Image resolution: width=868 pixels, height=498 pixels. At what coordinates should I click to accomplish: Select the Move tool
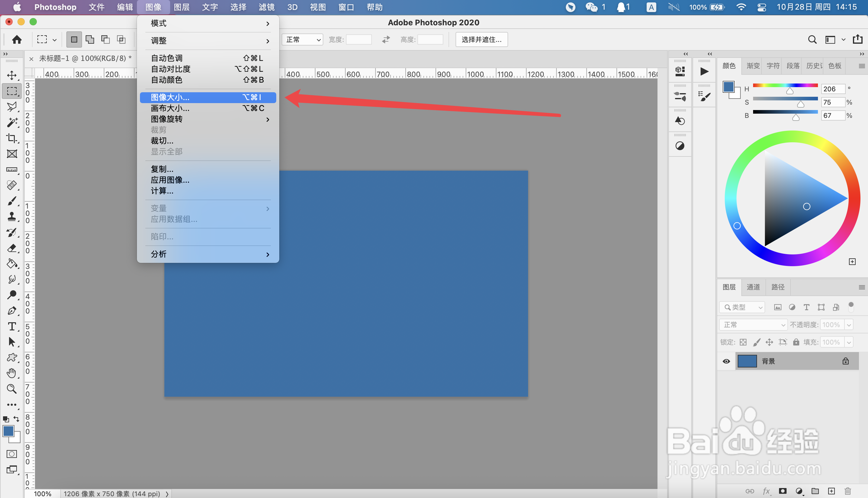click(12, 75)
